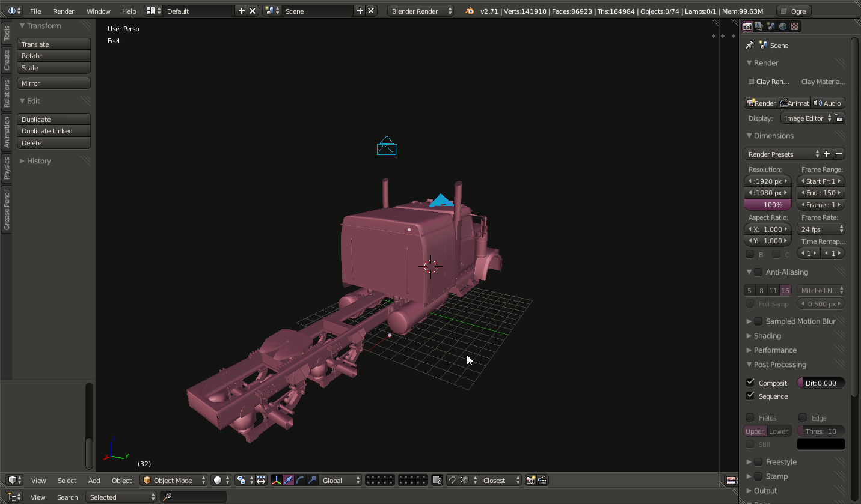Enable the Freestyle checkbox
Viewport: 861px width, 504px height.
(758, 462)
